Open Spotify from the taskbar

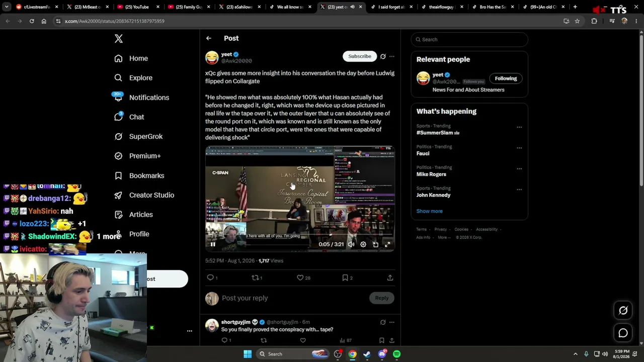pos(397,354)
